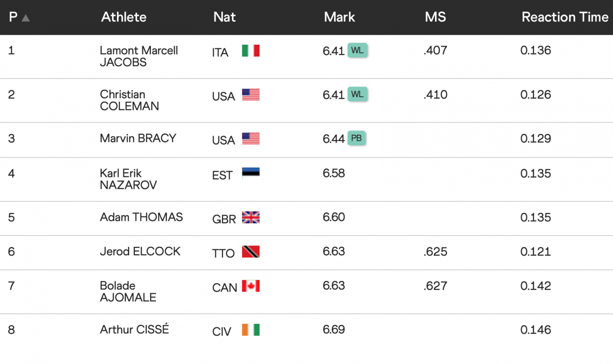Screen dimensions: 613x364
Task: Open Arthur CISSÉ athlete profile
Action: pyautogui.click(x=134, y=330)
